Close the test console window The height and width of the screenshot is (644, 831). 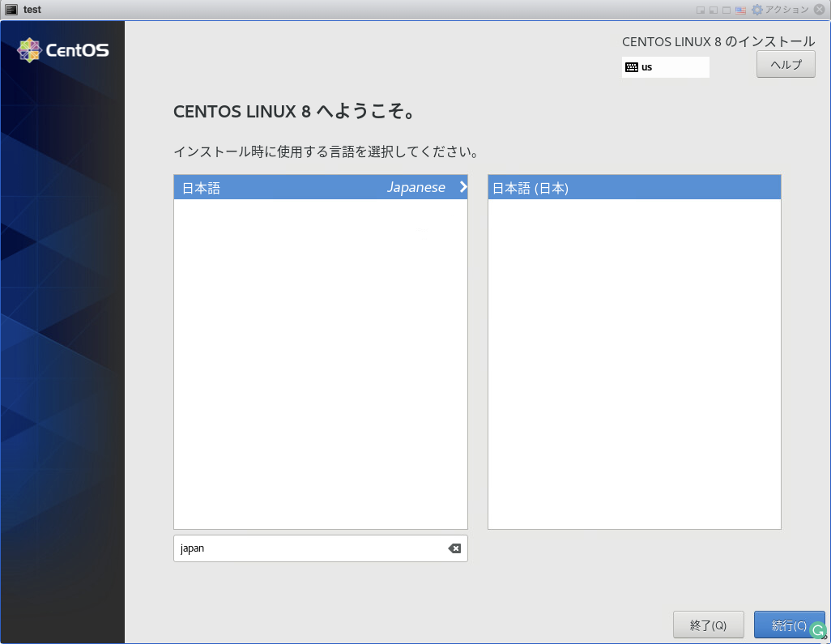pyautogui.click(x=820, y=10)
